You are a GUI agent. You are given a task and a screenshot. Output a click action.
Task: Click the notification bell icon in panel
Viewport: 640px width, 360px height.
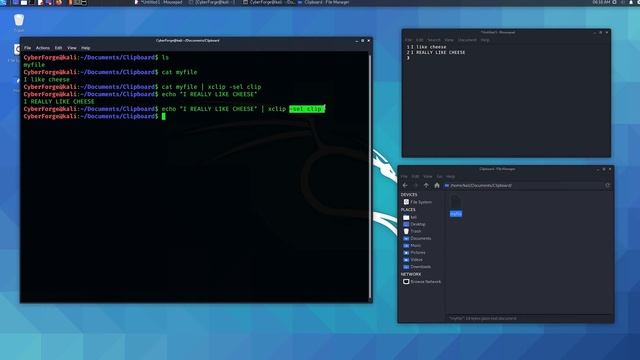point(631,2)
